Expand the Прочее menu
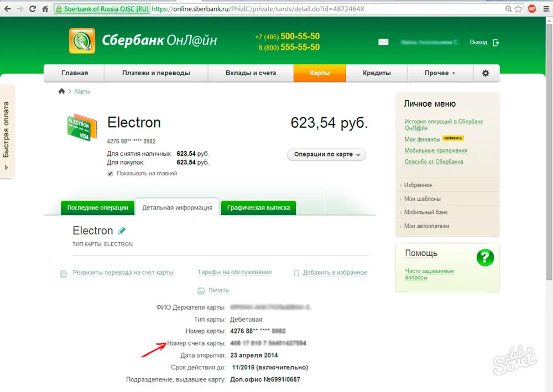 [x=440, y=73]
